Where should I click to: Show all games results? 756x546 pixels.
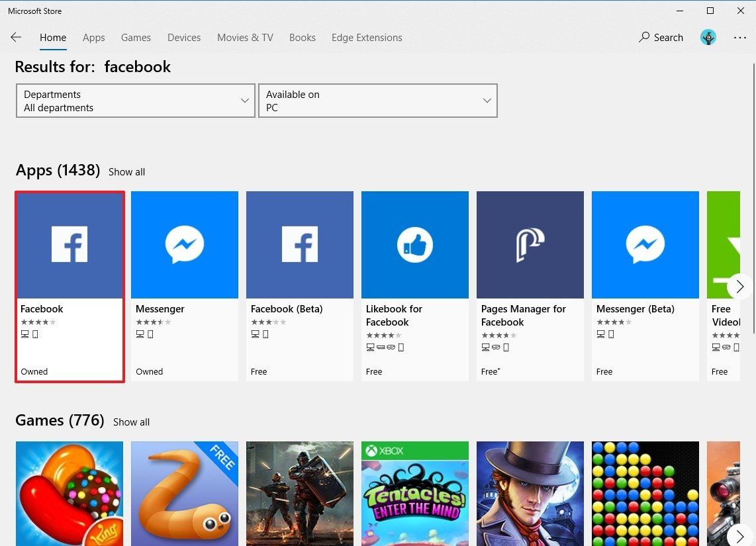coord(131,422)
